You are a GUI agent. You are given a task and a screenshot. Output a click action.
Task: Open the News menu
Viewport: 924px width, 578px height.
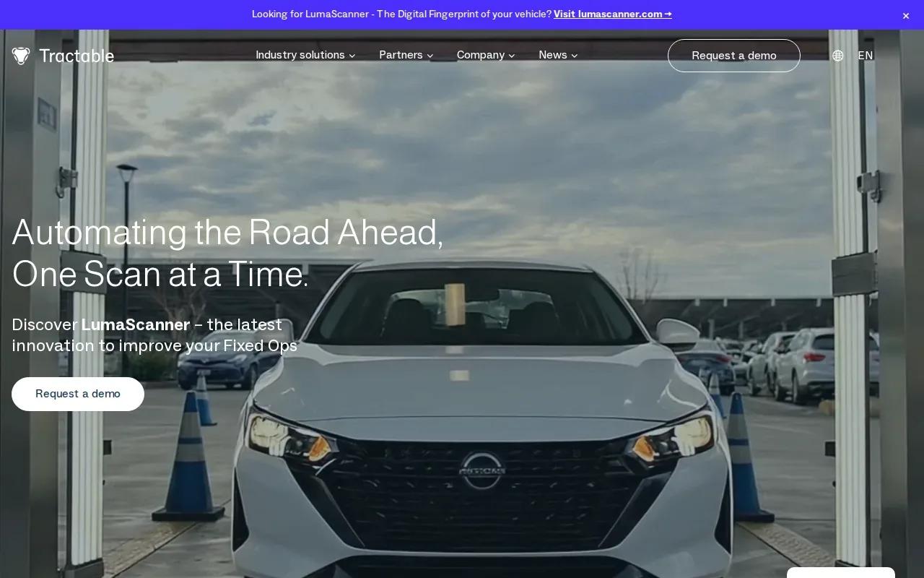(553, 55)
